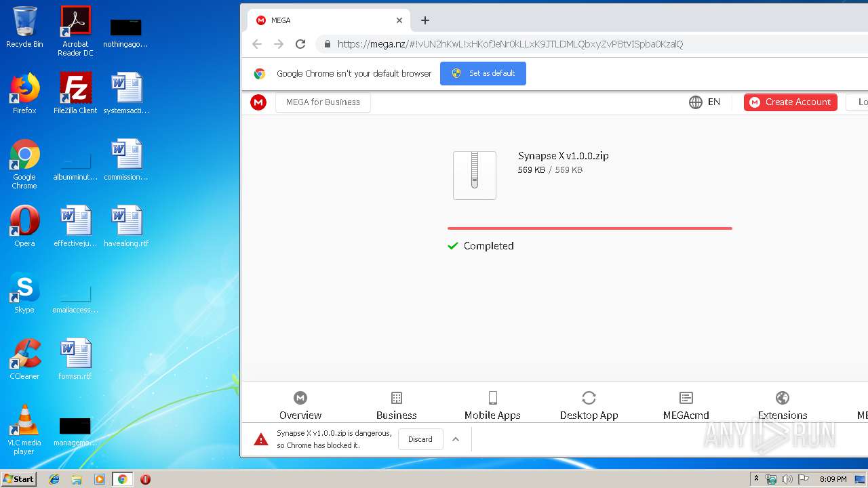Select havealong.rtf file on desktop
This screenshot has width=868, height=488.
(x=126, y=226)
